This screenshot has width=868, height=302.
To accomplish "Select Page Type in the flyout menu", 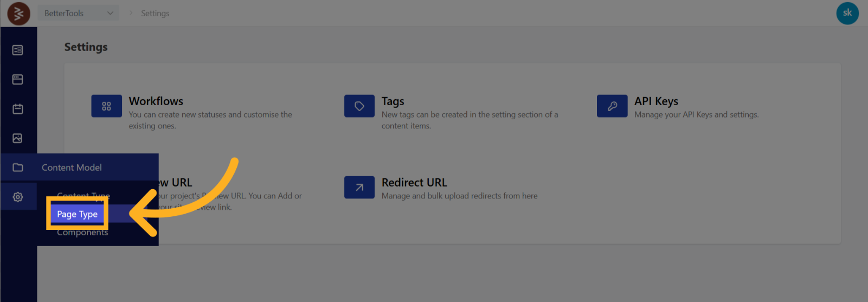I will 78,214.
